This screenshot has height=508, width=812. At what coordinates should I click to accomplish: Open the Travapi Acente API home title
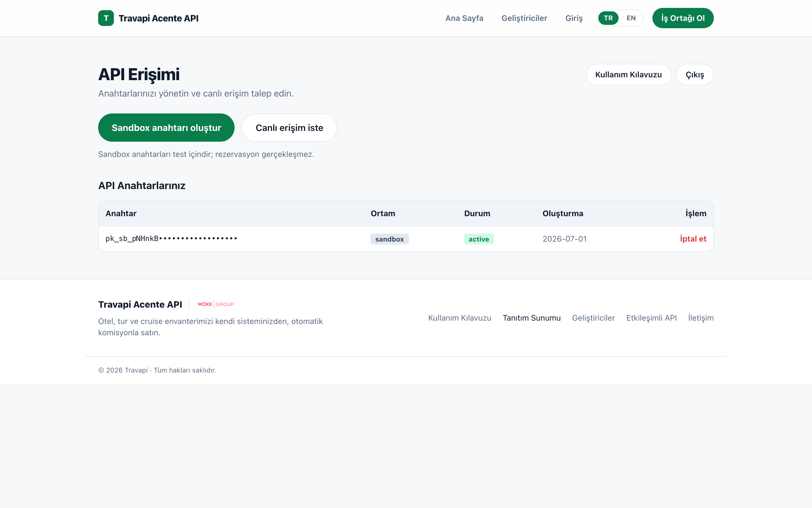(x=158, y=18)
